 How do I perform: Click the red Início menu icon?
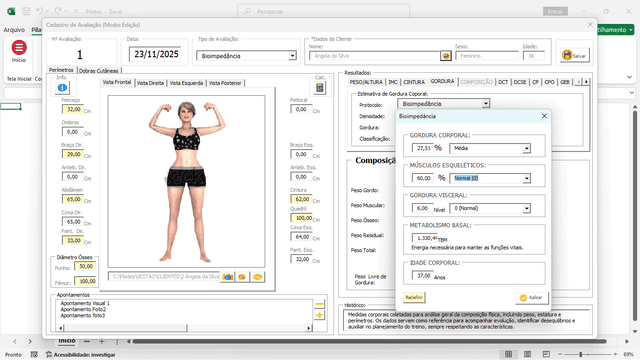click(x=19, y=47)
